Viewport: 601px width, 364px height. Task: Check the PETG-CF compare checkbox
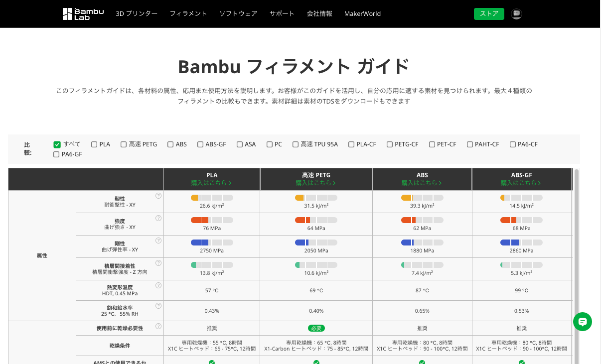(x=390, y=144)
